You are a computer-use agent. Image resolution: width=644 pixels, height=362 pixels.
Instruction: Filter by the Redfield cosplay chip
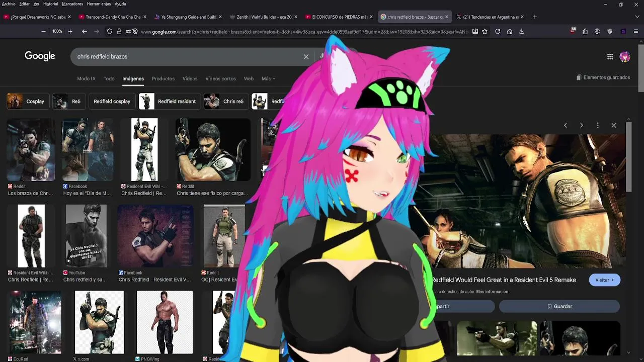click(112, 101)
